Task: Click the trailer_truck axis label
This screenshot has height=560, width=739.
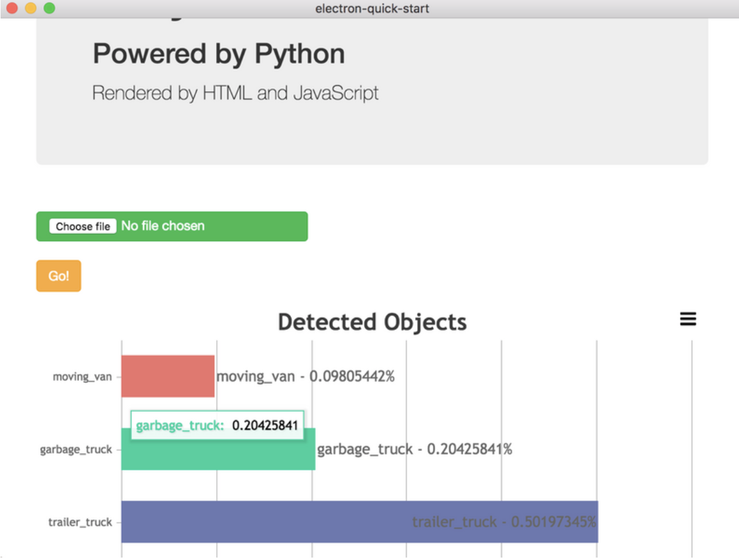Action: point(80,522)
